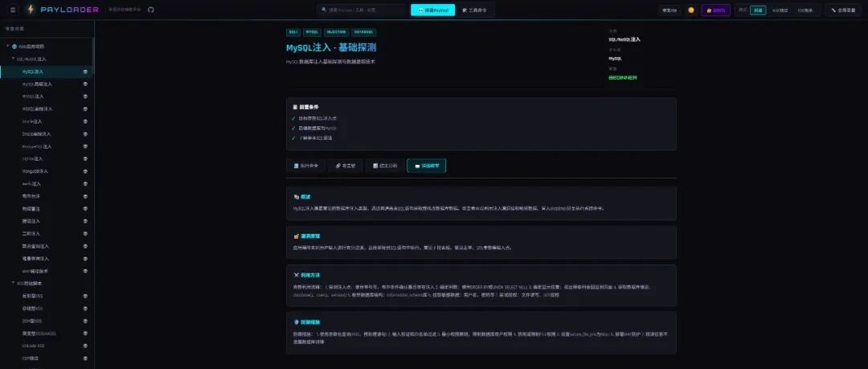This screenshot has width=868, height=369.
Task: Focus the search box in the header
Action: [x=363, y=10]
